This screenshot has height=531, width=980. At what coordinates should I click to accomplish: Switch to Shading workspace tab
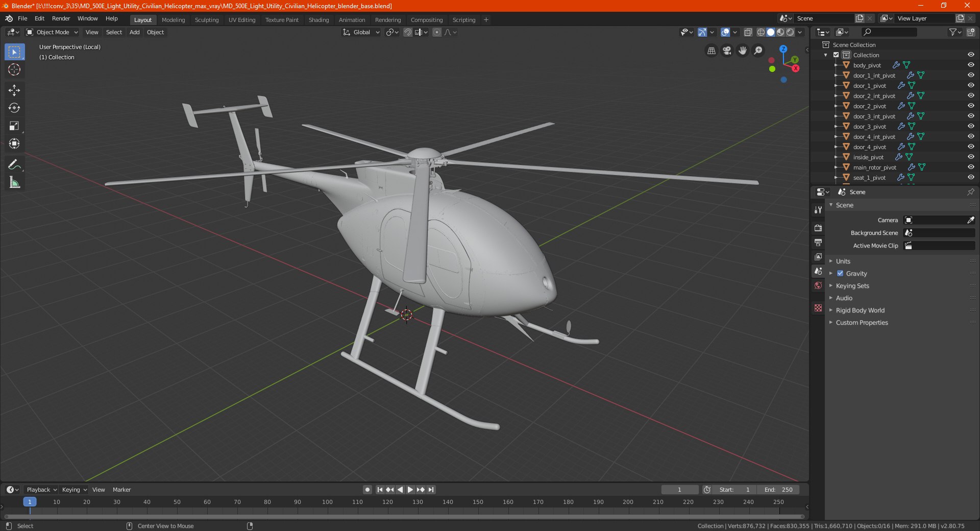tap(318, 20)
